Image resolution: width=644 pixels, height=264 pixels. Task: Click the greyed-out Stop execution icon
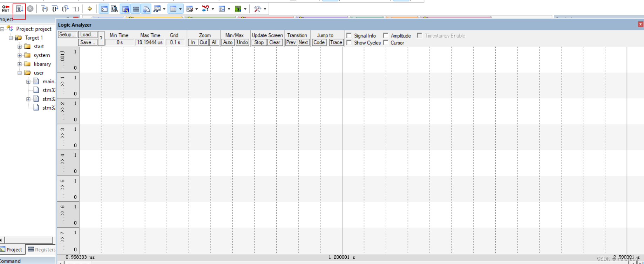(30, 9)
